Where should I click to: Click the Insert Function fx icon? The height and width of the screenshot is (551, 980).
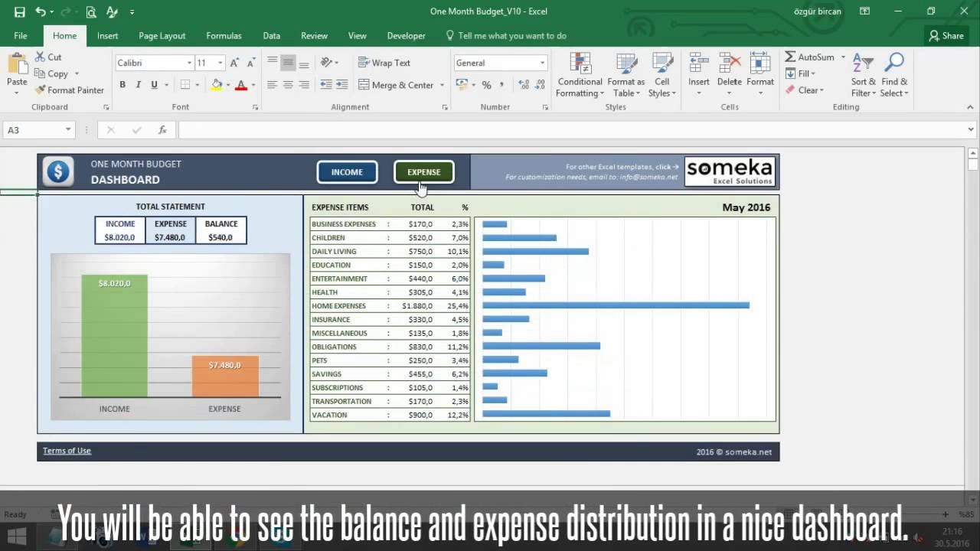(162, 130)
